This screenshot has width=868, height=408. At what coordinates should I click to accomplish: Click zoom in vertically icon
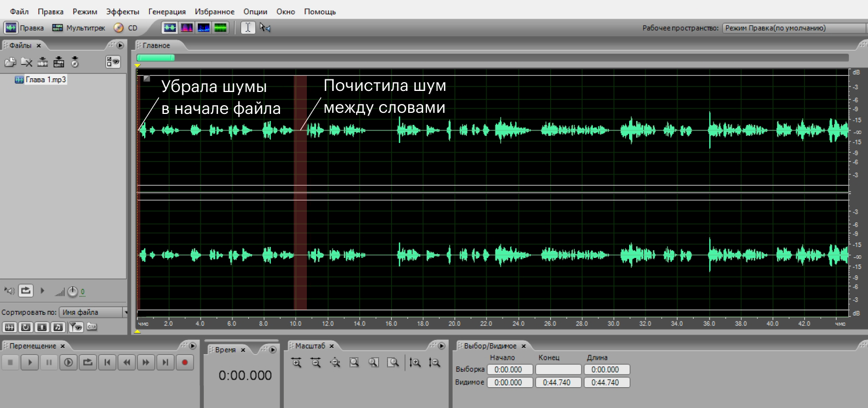pyautogui.click(x=415, y=363)
